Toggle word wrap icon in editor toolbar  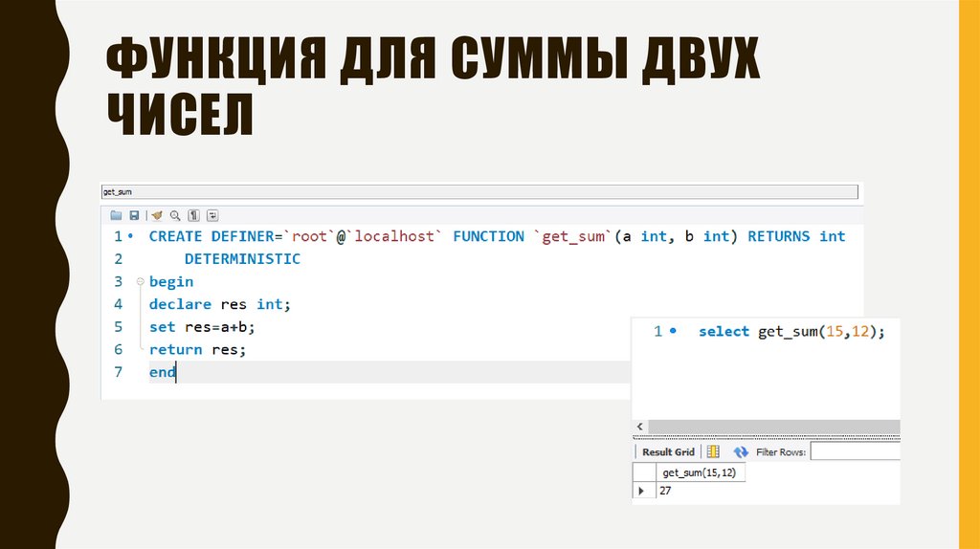(212, 215)
